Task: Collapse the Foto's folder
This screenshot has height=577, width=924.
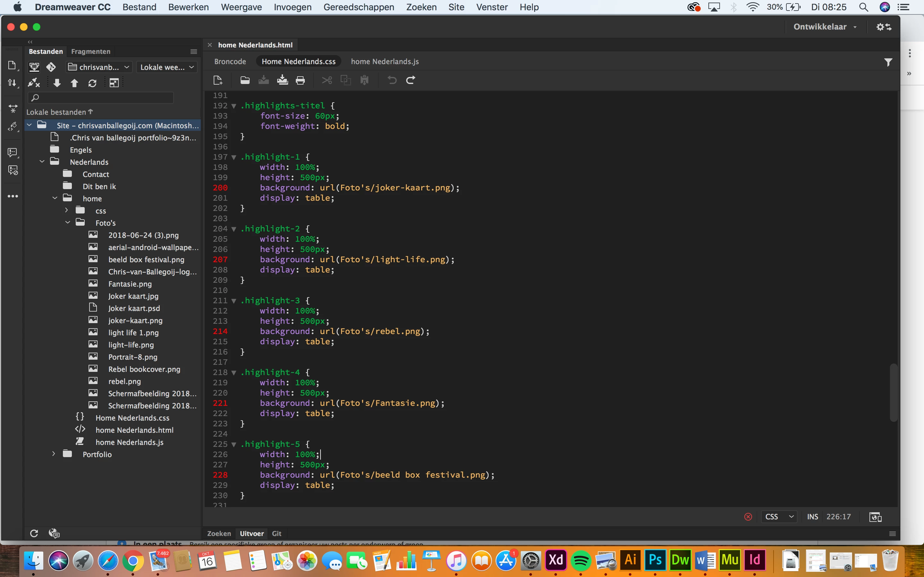Action: 68,222
